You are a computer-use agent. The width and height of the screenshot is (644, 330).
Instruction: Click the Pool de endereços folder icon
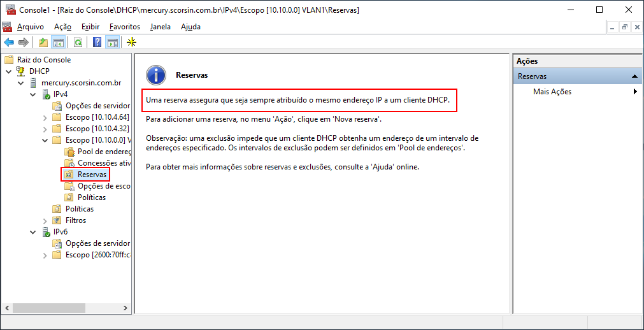coord(70,152)
